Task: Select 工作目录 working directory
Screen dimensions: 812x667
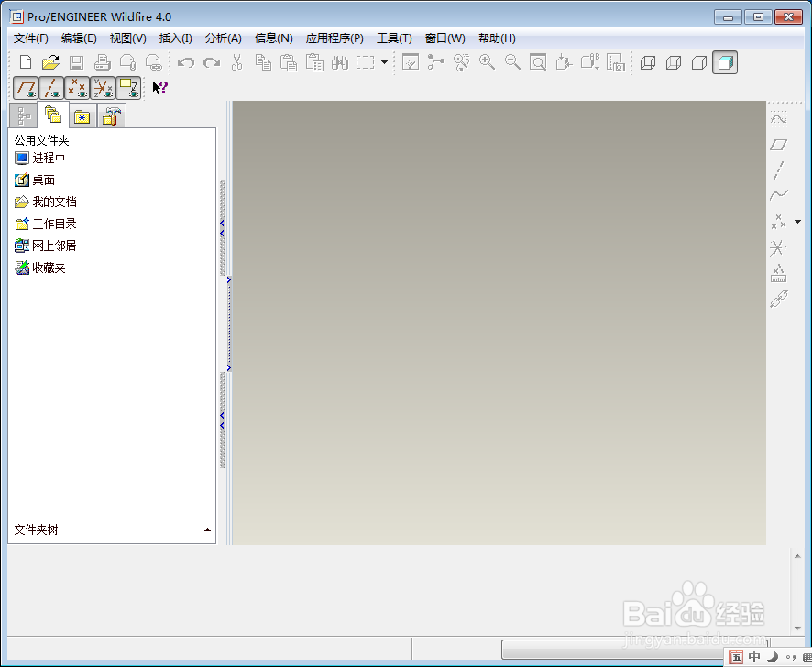Action: (46, 224)
